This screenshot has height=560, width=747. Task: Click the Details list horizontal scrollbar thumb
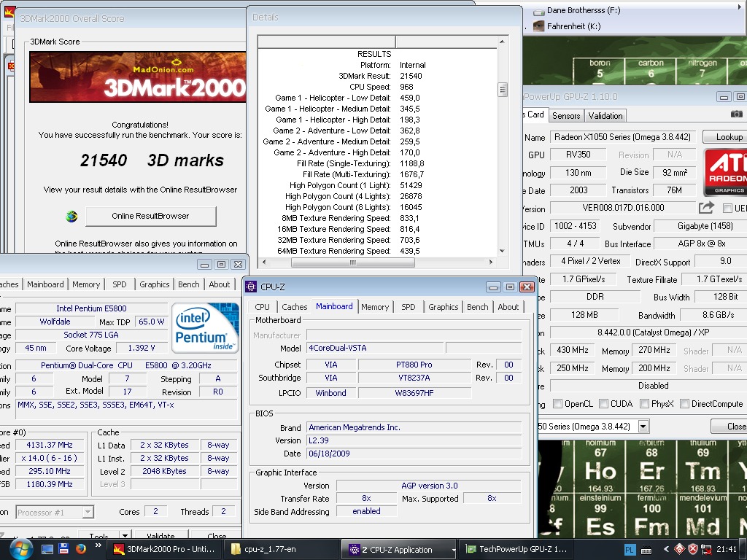(x=352, y=262)
